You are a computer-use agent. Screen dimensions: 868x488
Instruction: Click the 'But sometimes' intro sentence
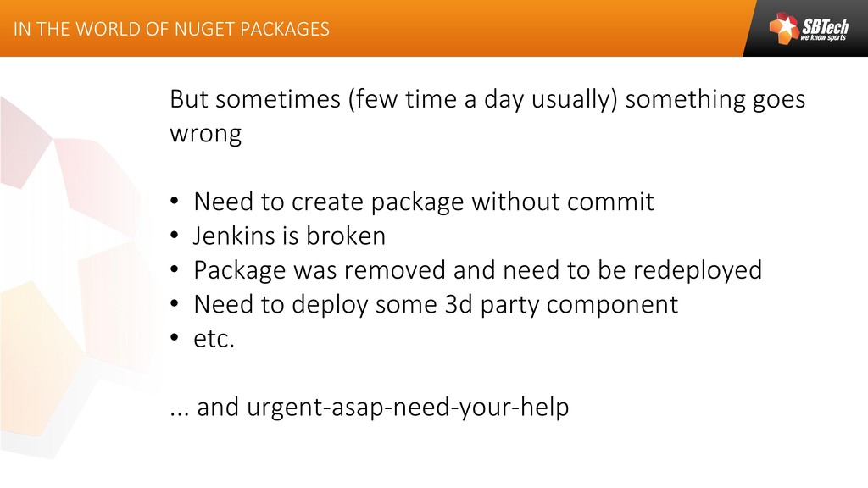coord(487,116)
